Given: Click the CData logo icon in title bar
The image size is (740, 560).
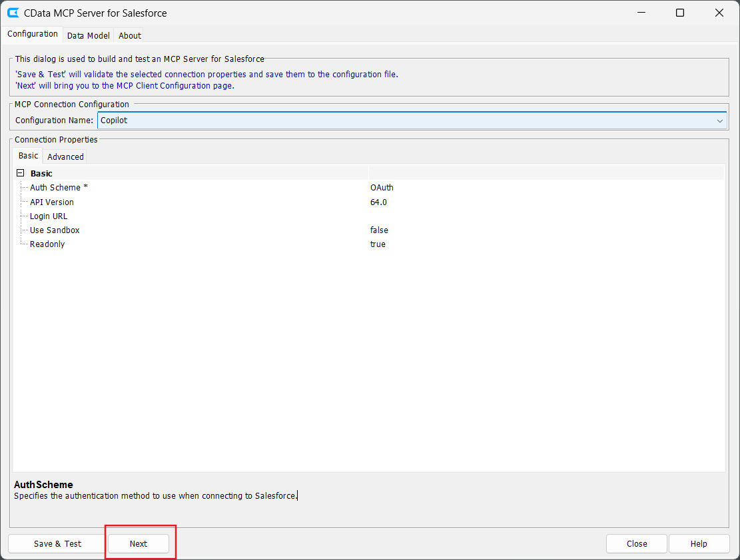Looking at the screenshot, I should pos(13,13).
